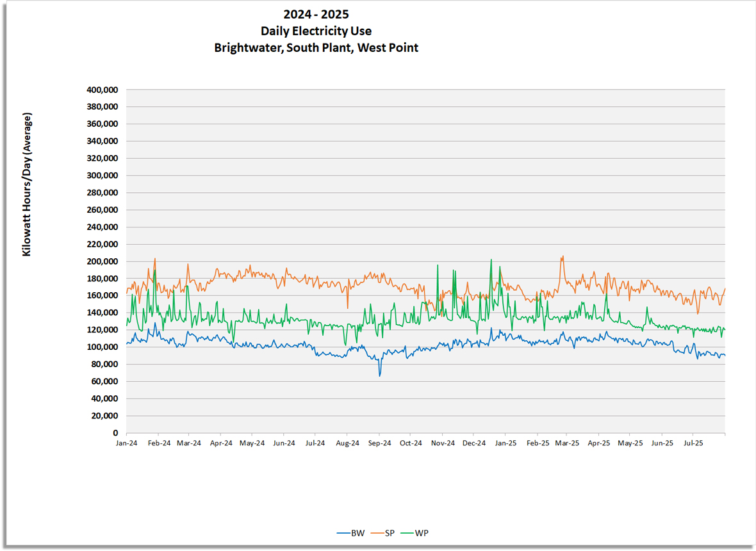Select the 0 value on the y-axis

115,433
